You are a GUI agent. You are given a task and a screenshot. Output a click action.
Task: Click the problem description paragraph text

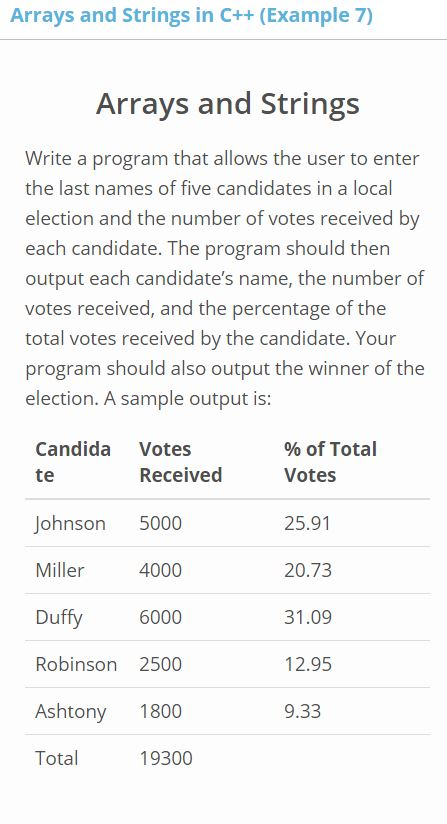[x=225, y=278]
